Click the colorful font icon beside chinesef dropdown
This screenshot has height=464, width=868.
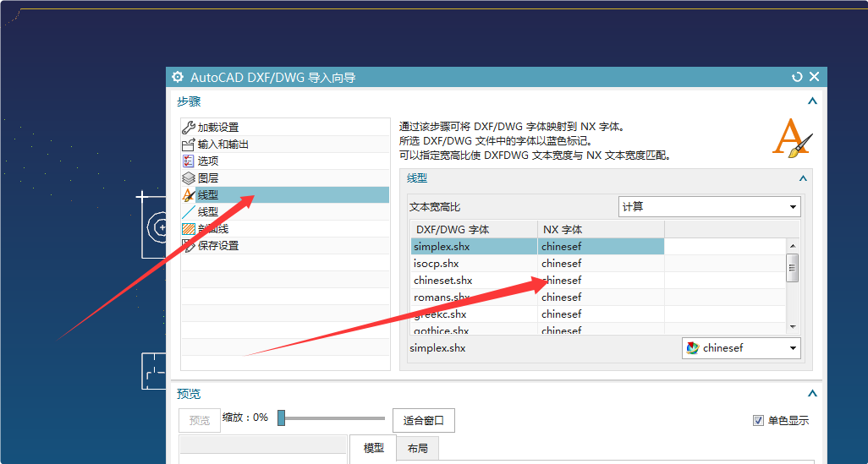693,348
